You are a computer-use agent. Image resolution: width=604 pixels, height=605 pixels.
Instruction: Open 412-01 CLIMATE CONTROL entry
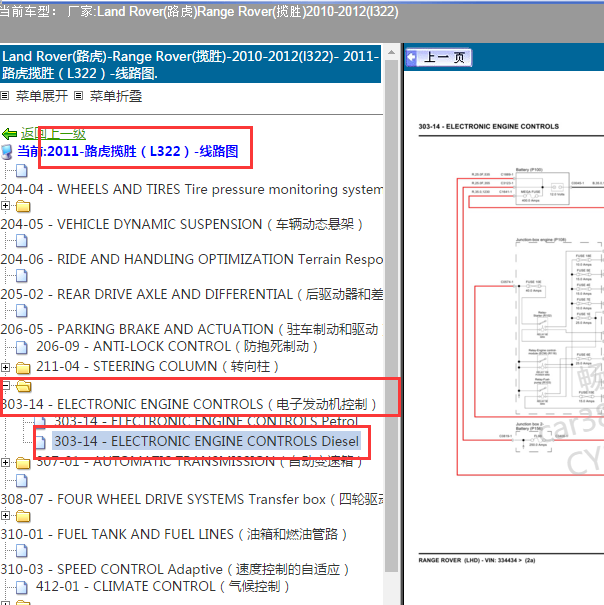click(x=162, y=586)
